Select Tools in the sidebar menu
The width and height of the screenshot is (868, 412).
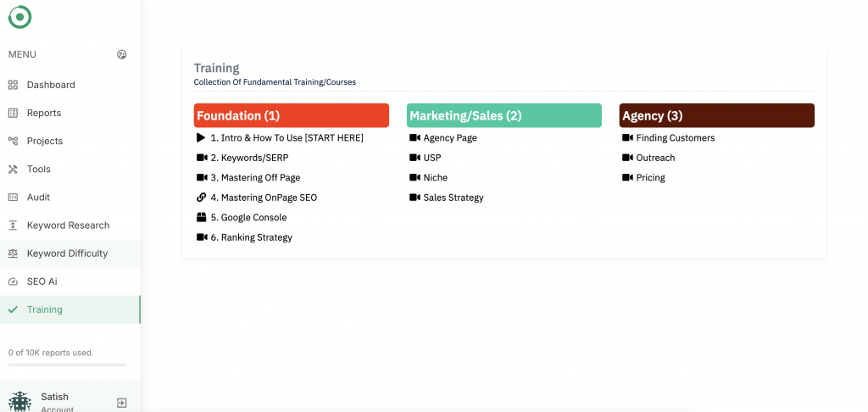point(70,169)
